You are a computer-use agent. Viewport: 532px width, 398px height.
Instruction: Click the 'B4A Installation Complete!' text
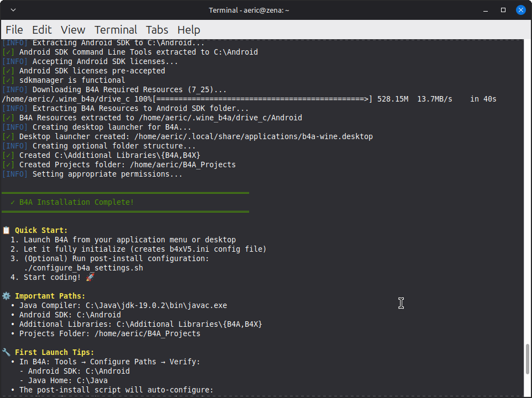coord(76,202)
